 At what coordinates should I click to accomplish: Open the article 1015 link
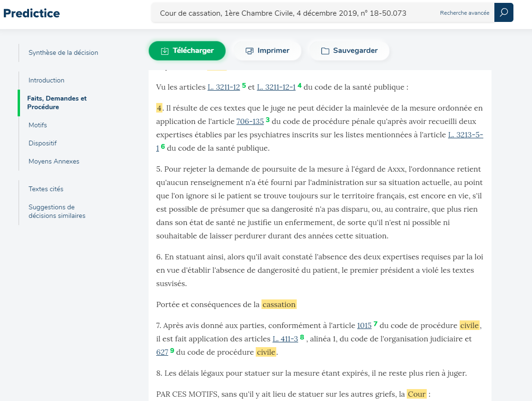tap(364, 326)
